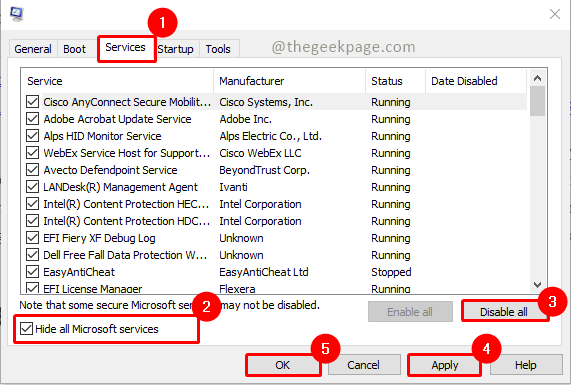Toggle Alps HID Monitor Service checkbox
The height and width of the screenshot is (385, 571).
pyautogui.click(x=32, y=136)
